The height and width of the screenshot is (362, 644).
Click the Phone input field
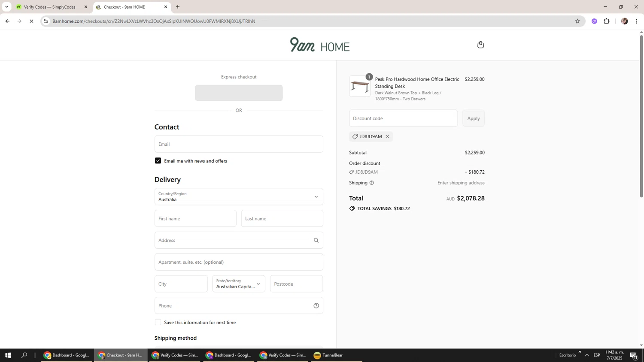[x=239, y=305]
